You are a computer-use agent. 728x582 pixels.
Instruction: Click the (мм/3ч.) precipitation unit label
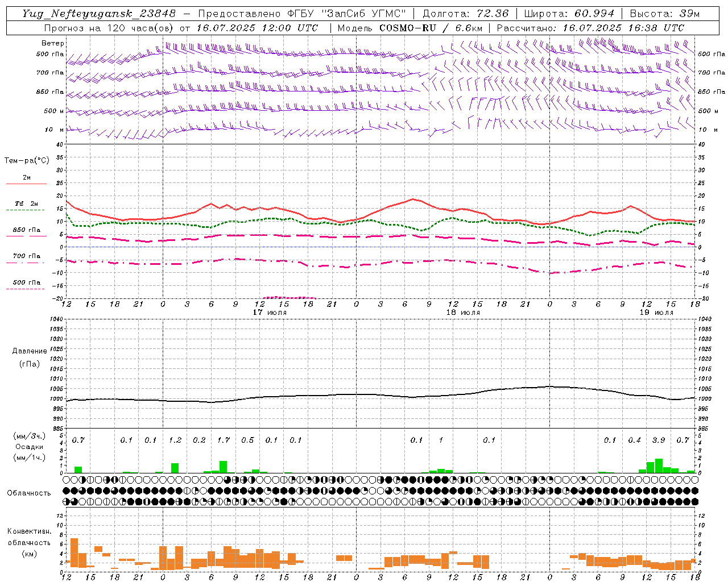(29, 436)
